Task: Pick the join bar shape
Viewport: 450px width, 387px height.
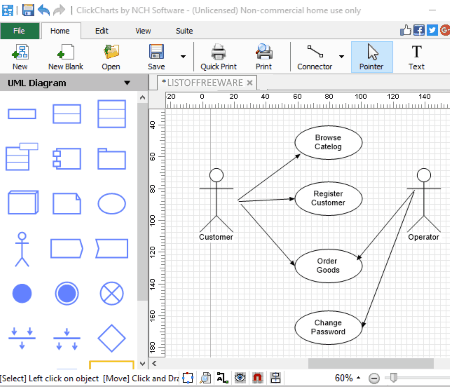Action: (22, 338)
